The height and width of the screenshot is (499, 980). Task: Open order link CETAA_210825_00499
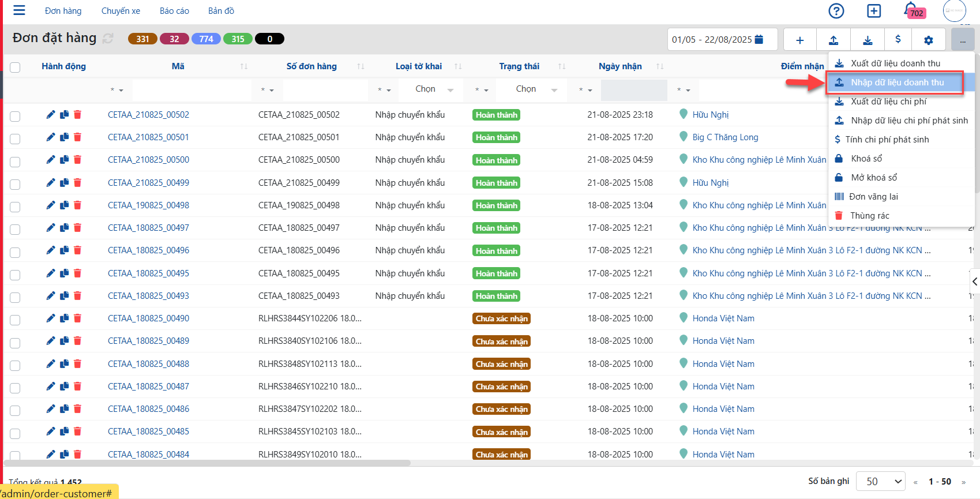(148, 183)
